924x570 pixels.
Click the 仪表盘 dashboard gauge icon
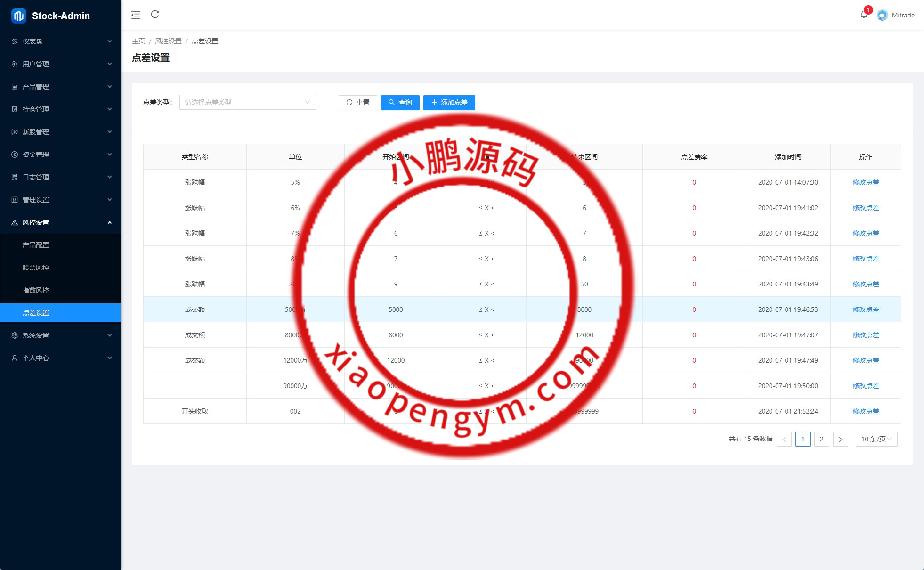pos(14,41)
